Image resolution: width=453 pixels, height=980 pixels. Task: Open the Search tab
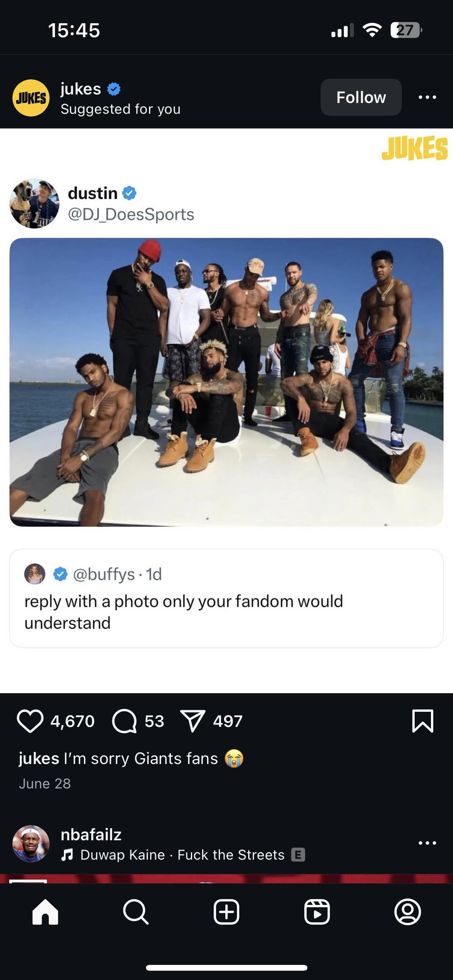tap(136, 912)
